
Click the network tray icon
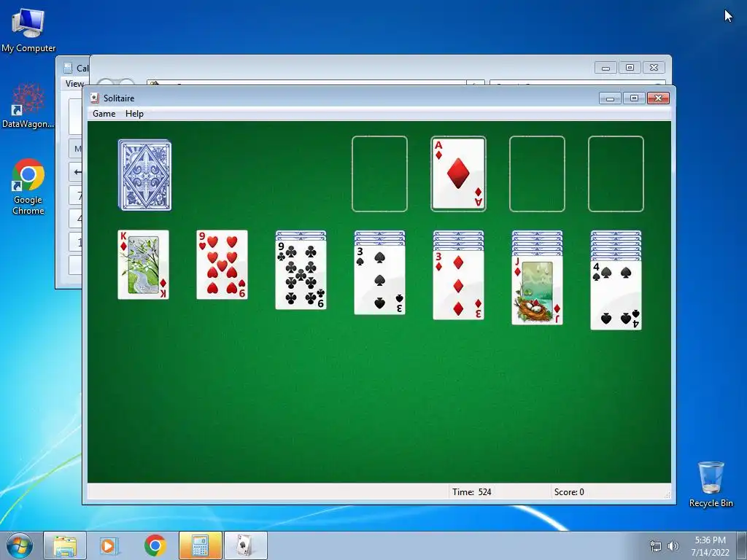coord(656,546)
